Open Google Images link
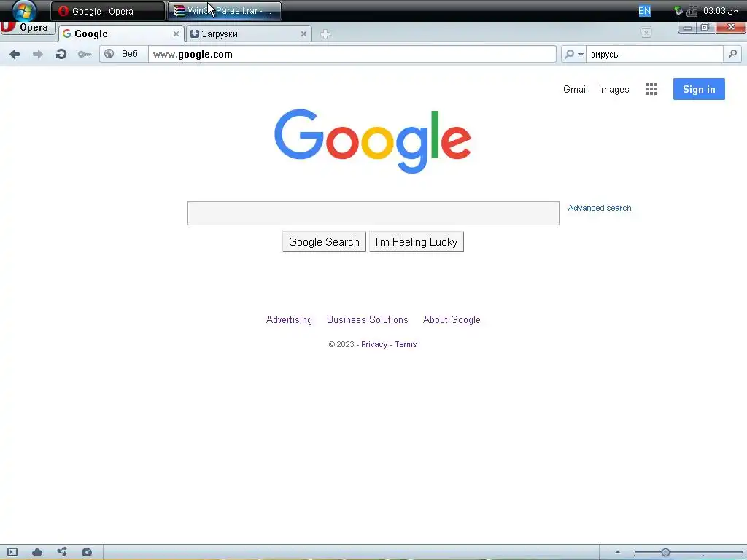Viewport: 747px width, 560px height. (x=614, y=90)
